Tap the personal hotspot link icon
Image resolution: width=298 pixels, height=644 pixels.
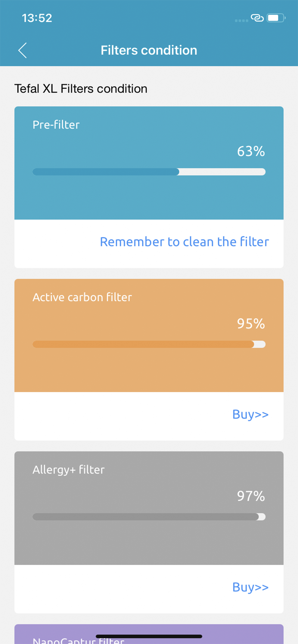coord(257,18)
